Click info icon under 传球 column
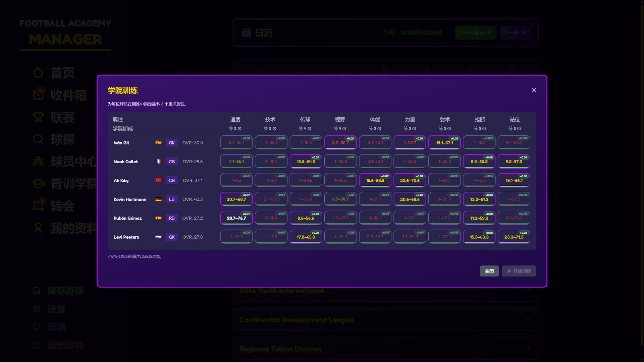This screenshot has height=362, width=644. [309, 129]
